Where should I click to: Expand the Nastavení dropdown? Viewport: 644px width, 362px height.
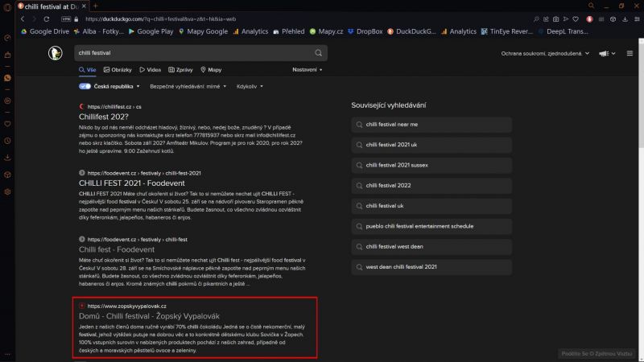pyautogui.click(x=307, y=70)
